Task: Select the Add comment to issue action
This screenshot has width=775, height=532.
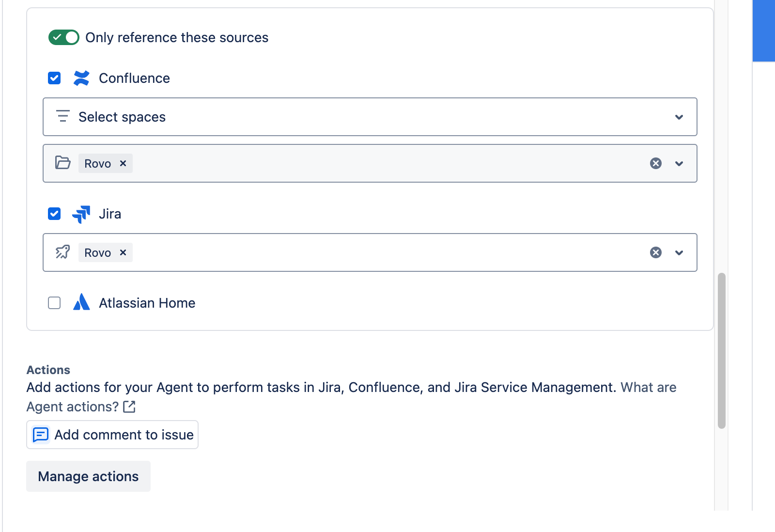Action: coord(112,435)
